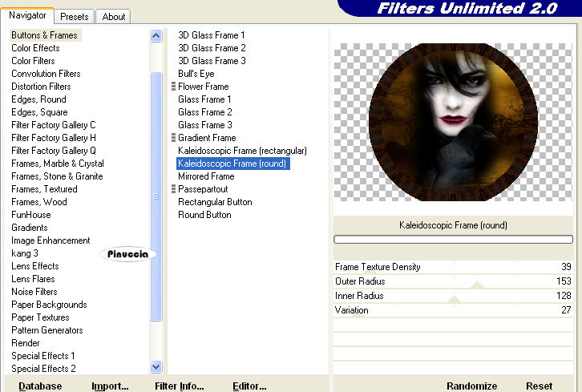Click the filter preview thumbnail image

(x=453, y=122)
